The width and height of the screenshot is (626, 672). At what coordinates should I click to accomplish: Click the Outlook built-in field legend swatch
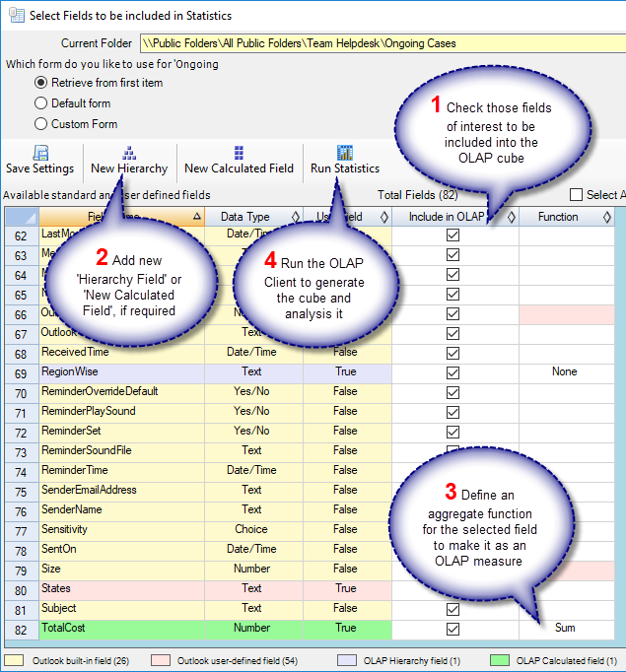[x=17, y=659]
